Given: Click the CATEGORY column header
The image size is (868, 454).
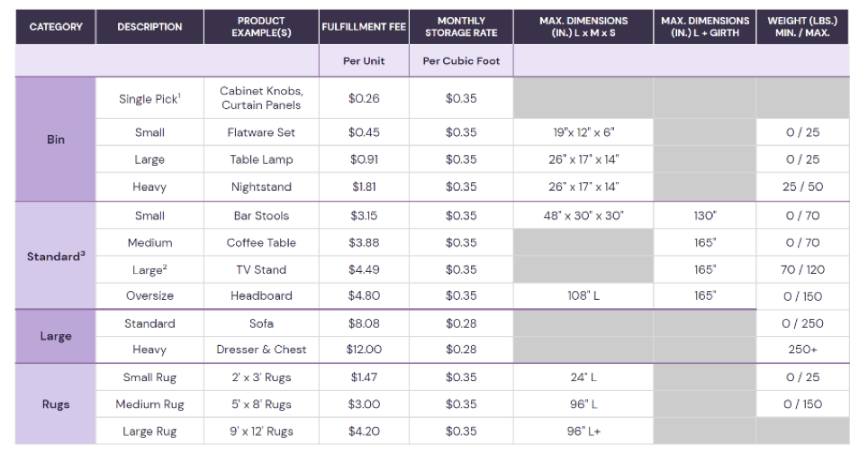Looking at the screenshot, I should (56, 27).
